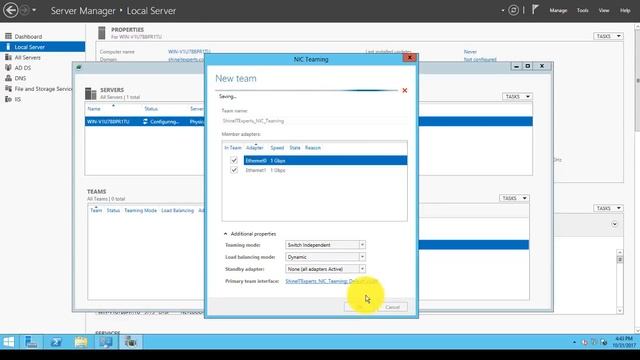The height and width of the screenshot is (360, 640).
Task: Cancel saving with the red X icon
Action: 404,90
